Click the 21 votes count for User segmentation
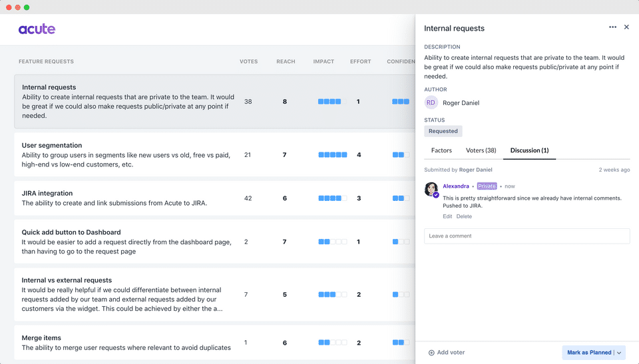This screenshot has height=364, width=639. (248, 155)
